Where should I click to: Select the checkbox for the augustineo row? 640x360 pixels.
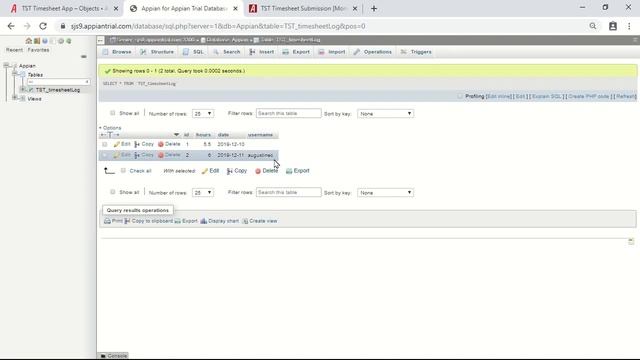[105, 155]
